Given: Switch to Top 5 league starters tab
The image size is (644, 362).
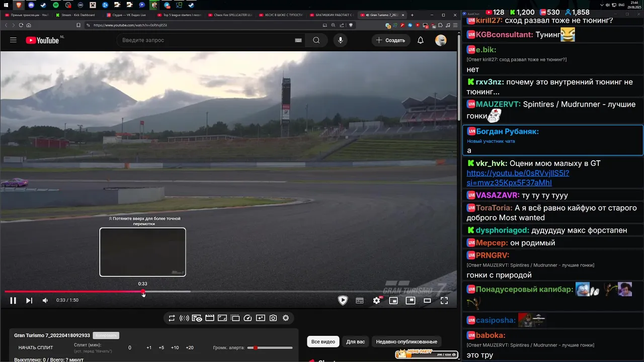Looking at the screenshot, I should coord(179,15).
